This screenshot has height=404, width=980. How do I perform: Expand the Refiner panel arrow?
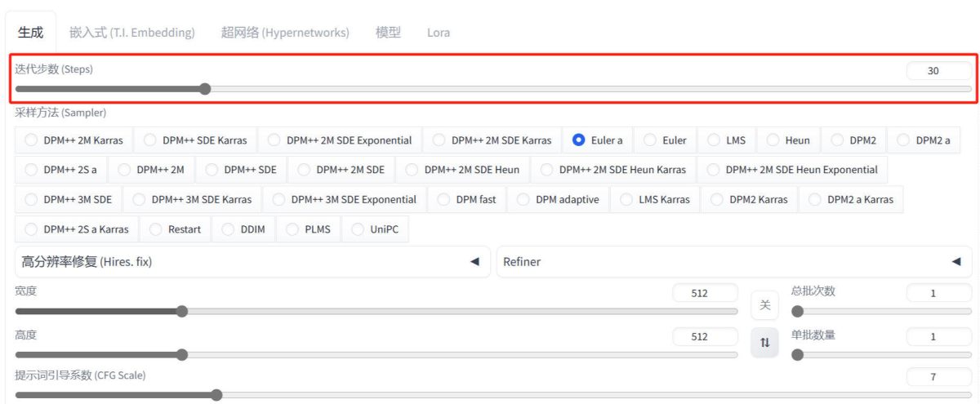(955, 262)
